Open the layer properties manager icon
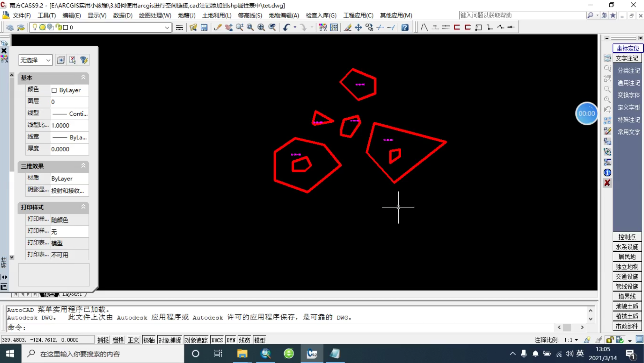The width and height of the screenshot is (644, 363). tap(10, 27)
